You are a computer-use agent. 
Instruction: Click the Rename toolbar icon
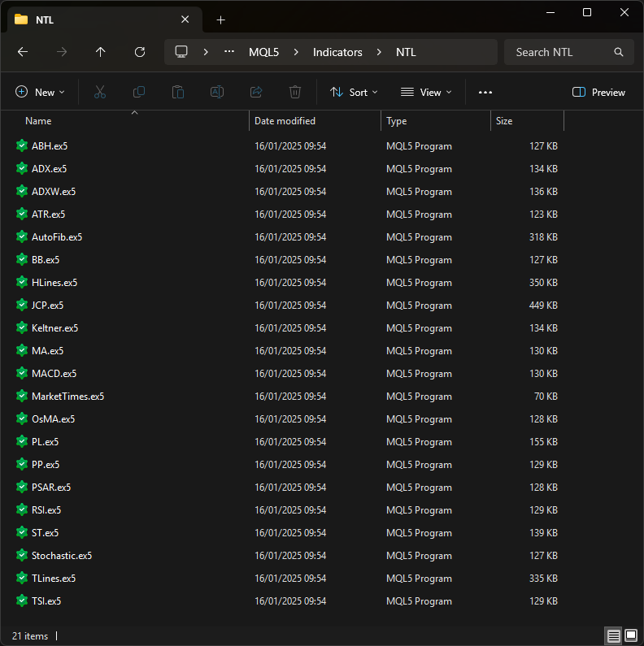click(x=217, y=92)
